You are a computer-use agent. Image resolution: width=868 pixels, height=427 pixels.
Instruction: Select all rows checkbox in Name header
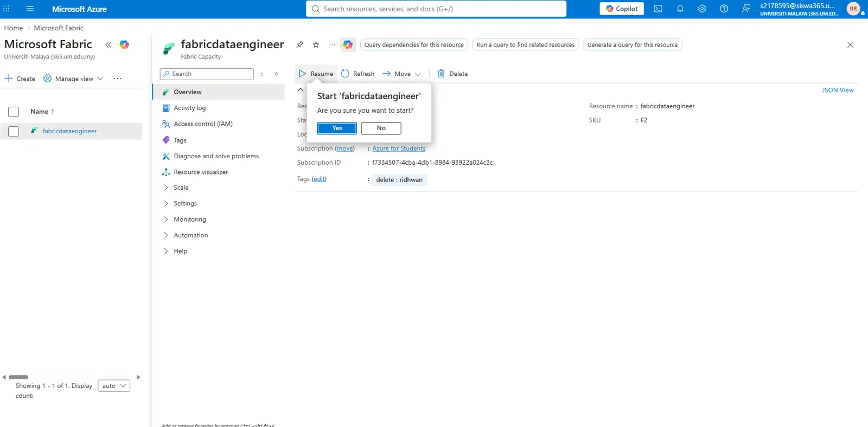[x=14, y=112]
